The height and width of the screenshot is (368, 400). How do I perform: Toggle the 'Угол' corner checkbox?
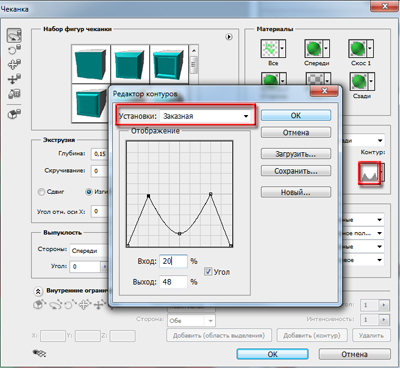(208, 272)
